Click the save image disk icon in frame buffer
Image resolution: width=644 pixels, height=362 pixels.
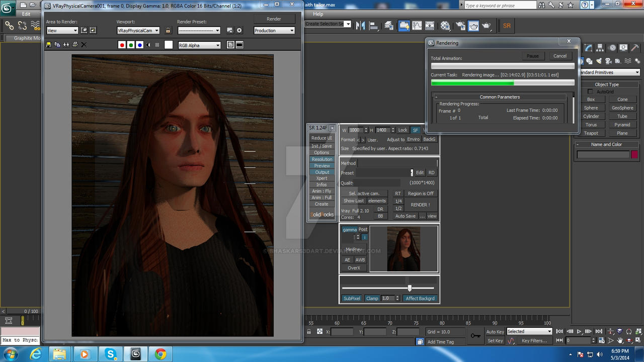tap(48, 45)
